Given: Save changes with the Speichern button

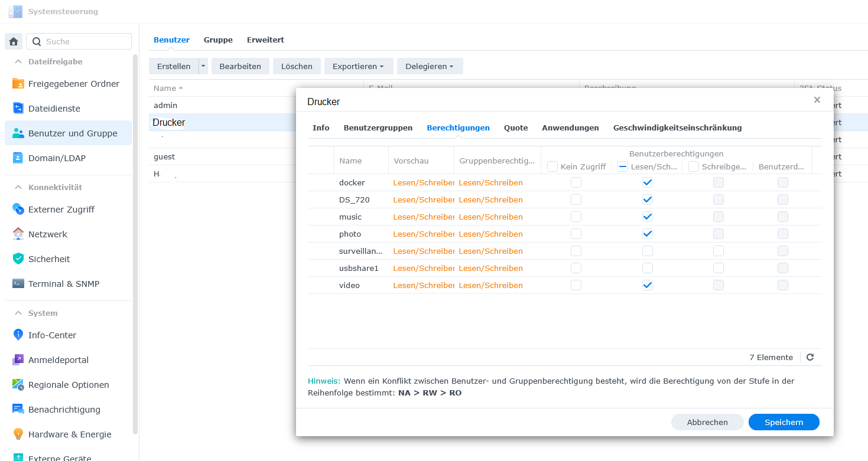Looking at the screenshot, I should click(x=784, y=422).
